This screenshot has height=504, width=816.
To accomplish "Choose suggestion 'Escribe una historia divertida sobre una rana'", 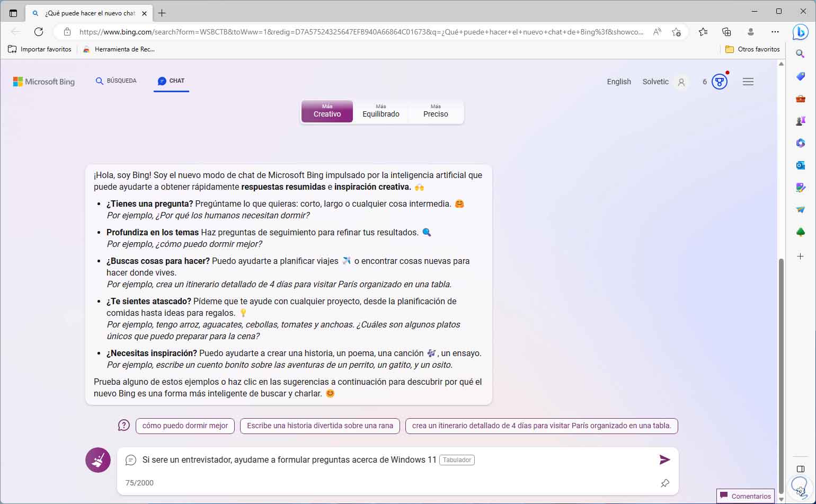I will point(320,426).
